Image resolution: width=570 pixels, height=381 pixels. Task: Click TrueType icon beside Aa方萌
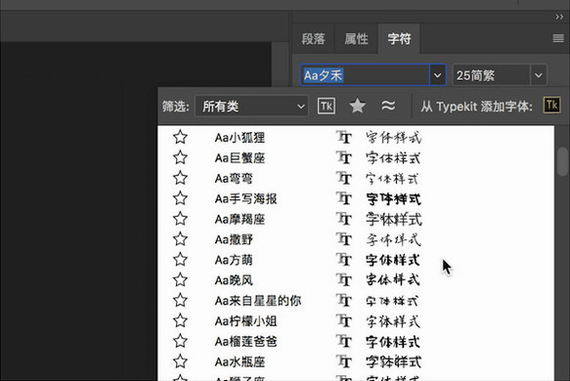344,260
